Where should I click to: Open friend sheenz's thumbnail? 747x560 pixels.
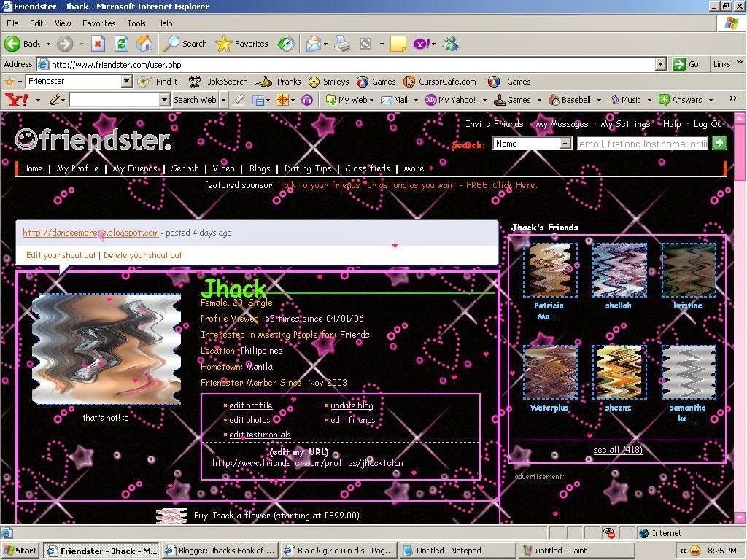pyautogui.click(x=619, y=373)
